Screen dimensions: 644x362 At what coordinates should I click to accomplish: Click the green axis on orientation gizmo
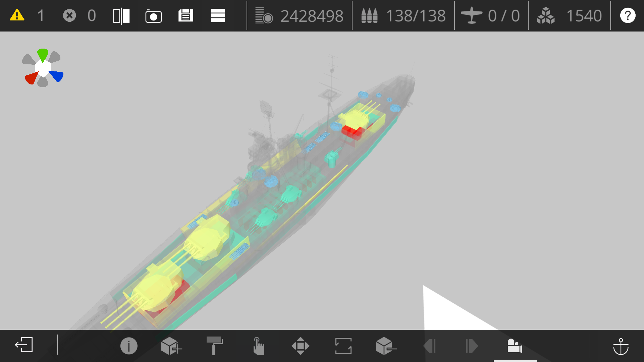tap(43, 55)
